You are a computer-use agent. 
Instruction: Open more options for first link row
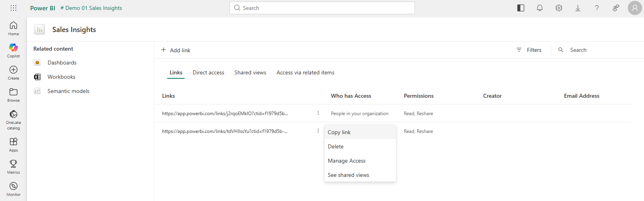(318, 113)
